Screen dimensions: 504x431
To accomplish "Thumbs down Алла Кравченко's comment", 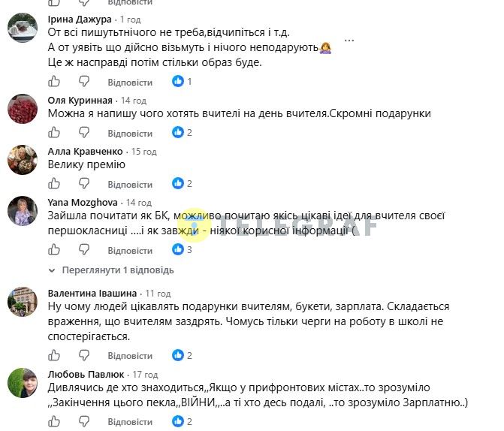I will click(84, 183).
